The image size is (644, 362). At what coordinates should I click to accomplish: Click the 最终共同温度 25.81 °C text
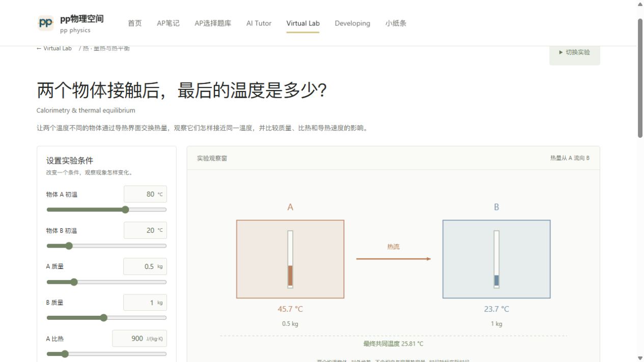click(x=393, y=344)
